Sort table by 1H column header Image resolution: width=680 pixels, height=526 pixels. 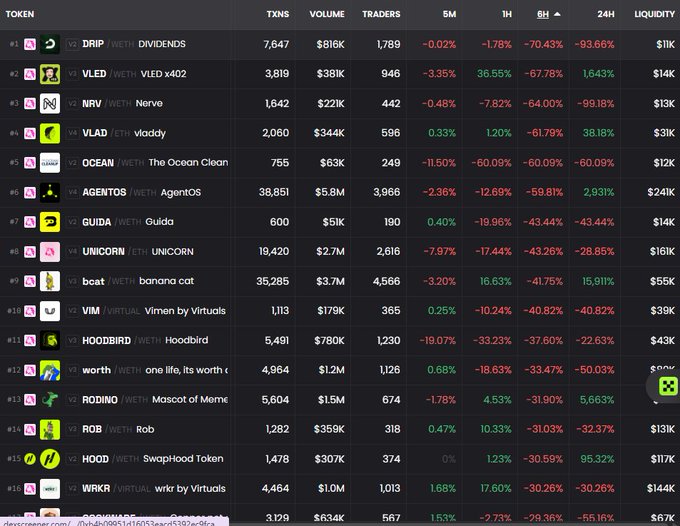pyautogui.click(x=507, y=14)
